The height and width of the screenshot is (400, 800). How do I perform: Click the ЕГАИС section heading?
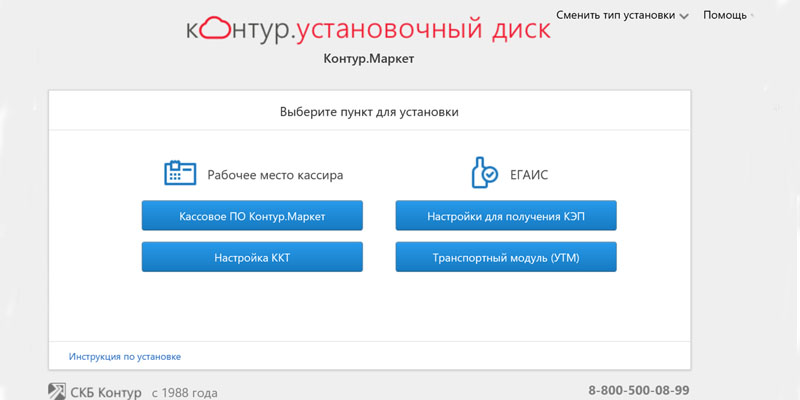point(529,176)
